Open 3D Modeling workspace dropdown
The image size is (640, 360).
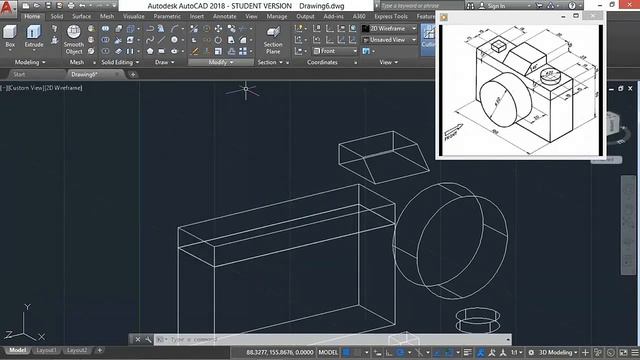pos(557,353)
